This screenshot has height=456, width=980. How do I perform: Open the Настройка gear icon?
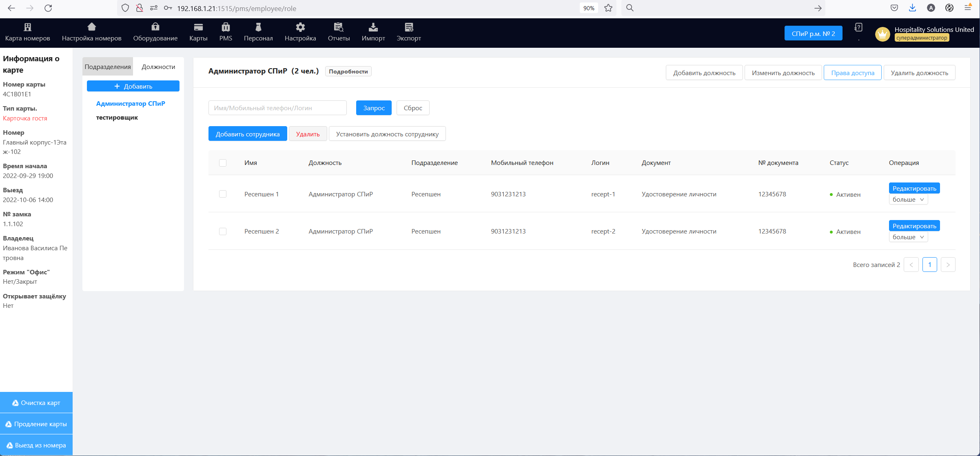300,27
